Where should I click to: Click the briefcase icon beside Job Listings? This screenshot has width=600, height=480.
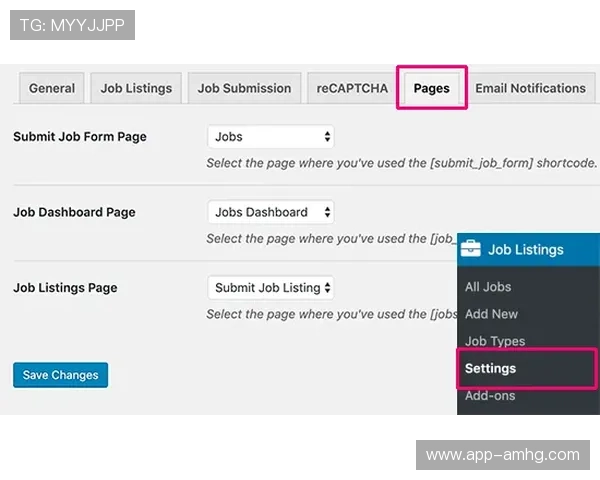coord(471,249)
